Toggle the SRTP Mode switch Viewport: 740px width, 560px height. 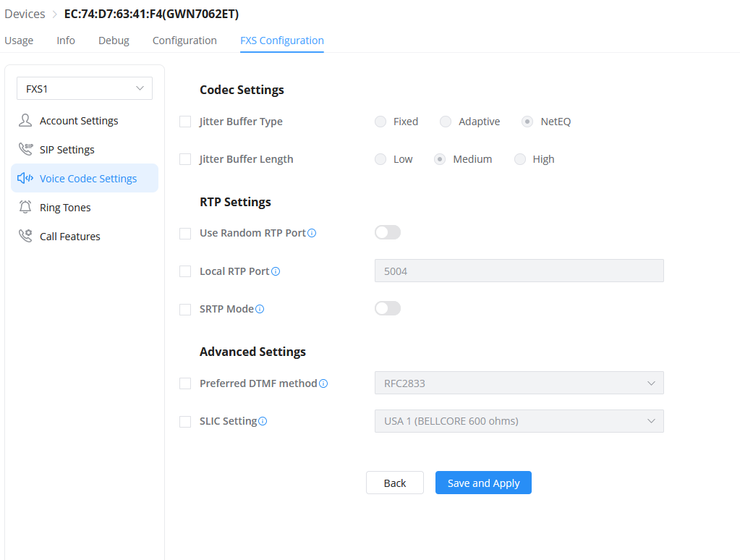click(x=388, y=308)
